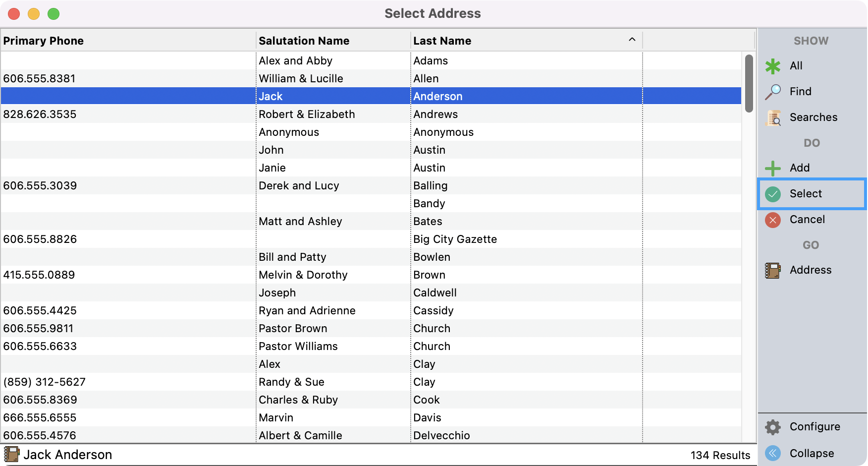Click the Cancel button
The height and width of the screenshot is (466, 868).
coord(807,220)
